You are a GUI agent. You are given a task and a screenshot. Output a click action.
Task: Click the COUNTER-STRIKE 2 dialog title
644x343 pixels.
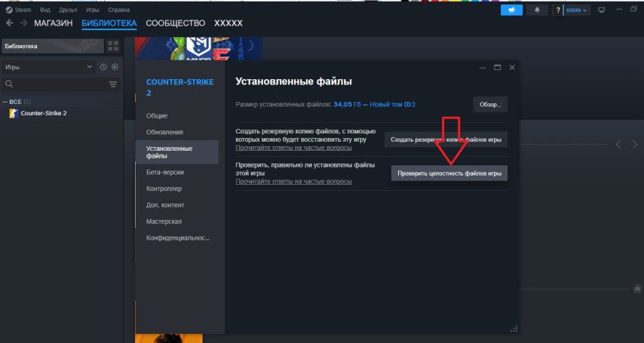click(x=180, y=87)
